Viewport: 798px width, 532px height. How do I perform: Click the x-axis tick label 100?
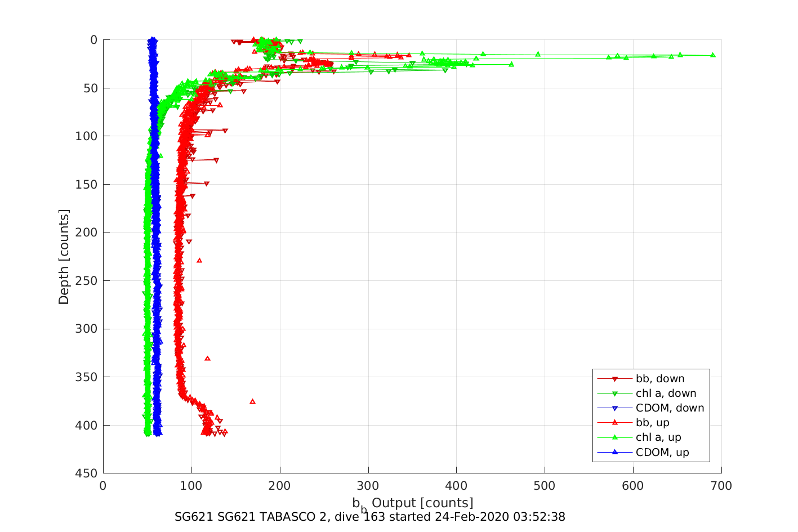click(x=191, y=486)
